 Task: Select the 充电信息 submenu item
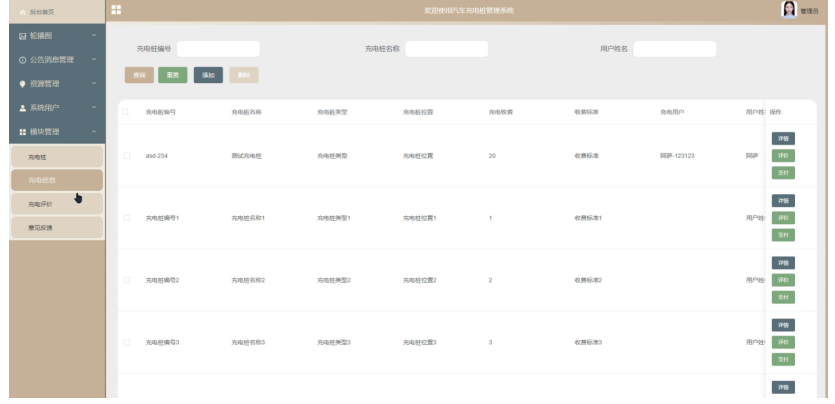57,180
